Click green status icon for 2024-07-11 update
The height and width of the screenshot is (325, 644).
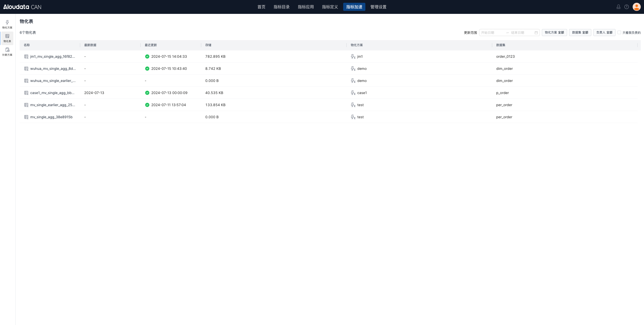(x=147, y=105)
